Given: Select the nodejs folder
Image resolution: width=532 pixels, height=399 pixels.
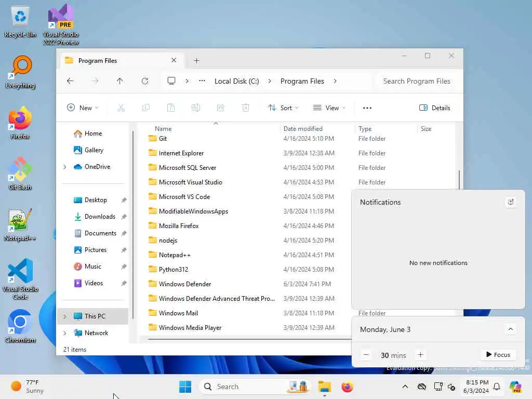Looking at the screenshot, I should (168, 240).
